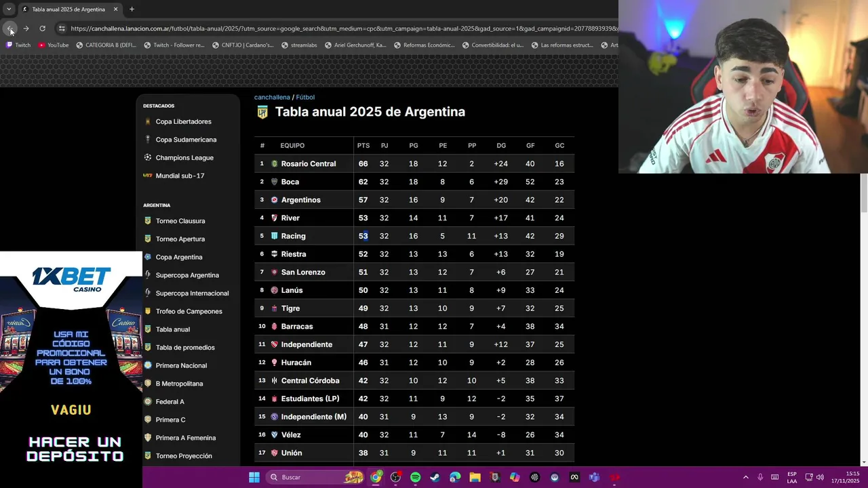Click the Champions League ball icon
868x488 pixels.
[x=148, y=157]
